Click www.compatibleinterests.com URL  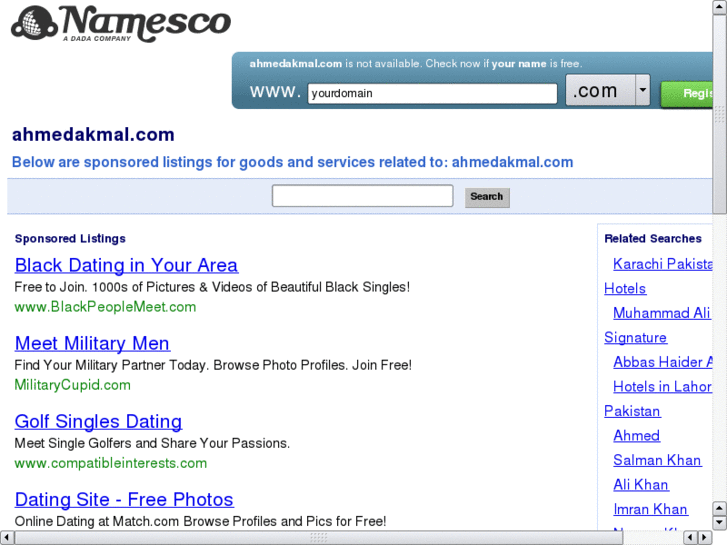(111, 463)
